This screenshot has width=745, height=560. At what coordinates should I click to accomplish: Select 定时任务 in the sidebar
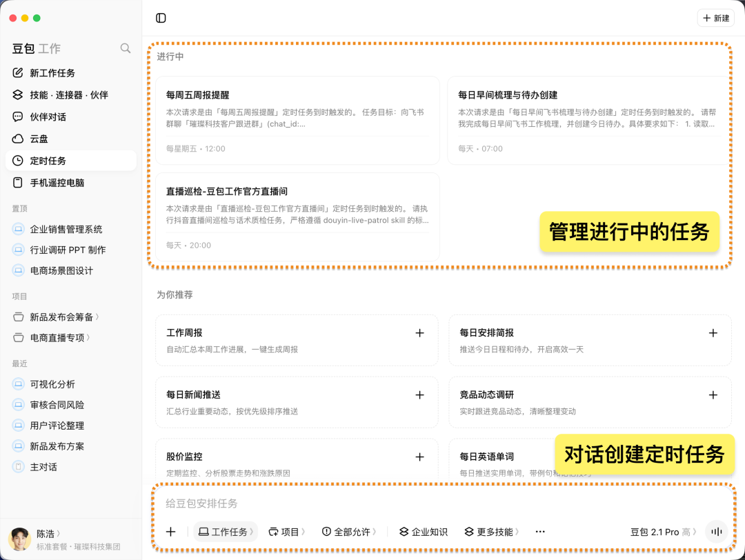[x=71, y=161]
